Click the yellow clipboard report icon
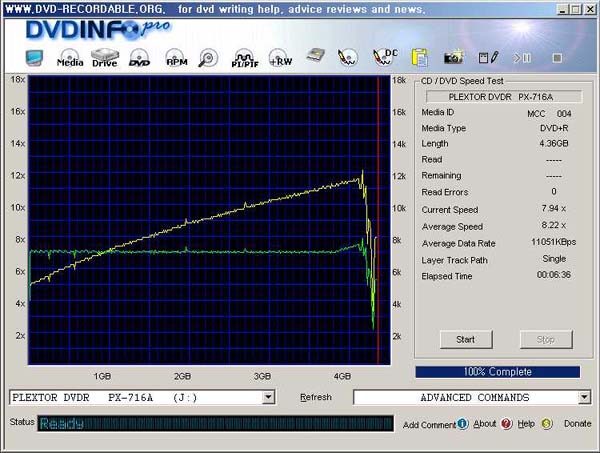This screenshot has height=453, width=600. pyautogui.click(x=420, y=58)
